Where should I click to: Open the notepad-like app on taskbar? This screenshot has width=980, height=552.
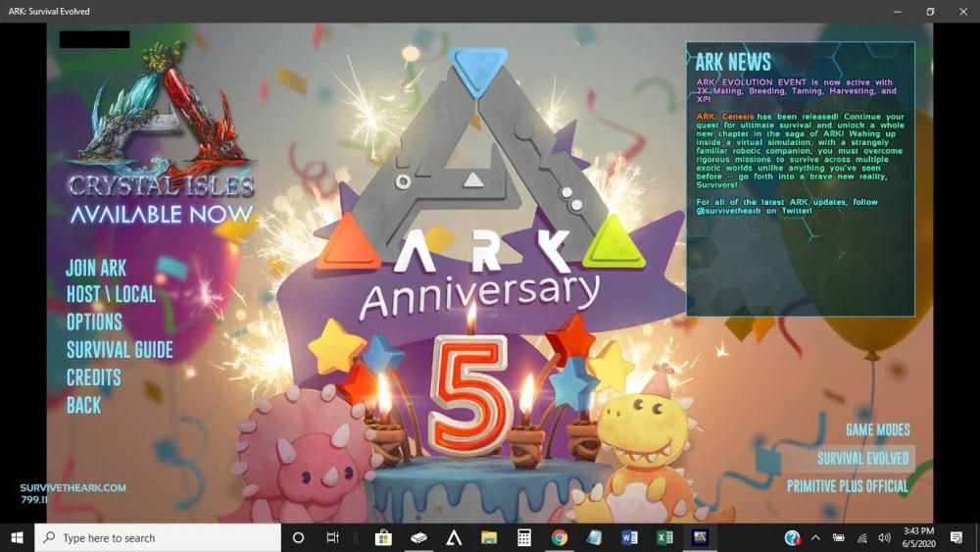tap(595, 537)
